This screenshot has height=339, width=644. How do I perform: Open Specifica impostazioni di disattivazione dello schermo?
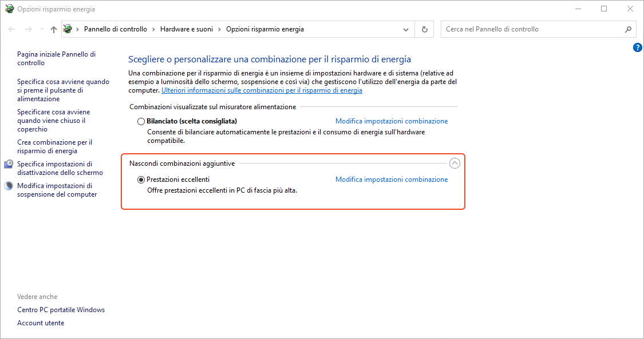tap(60, 168)
